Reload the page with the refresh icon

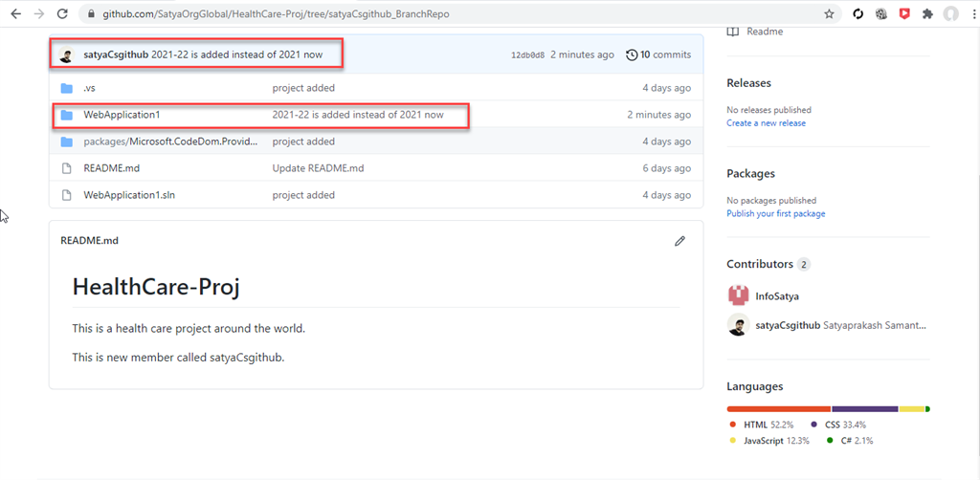pos(62,13)
